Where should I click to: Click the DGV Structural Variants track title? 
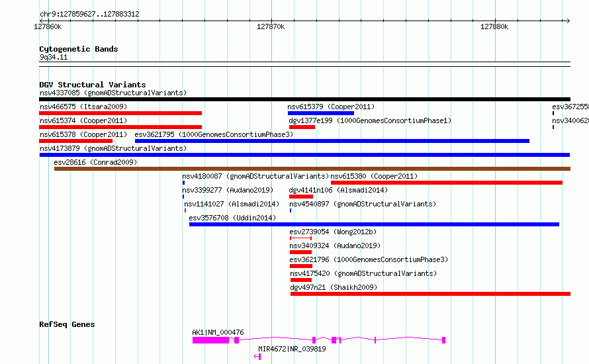click(93, 85)
